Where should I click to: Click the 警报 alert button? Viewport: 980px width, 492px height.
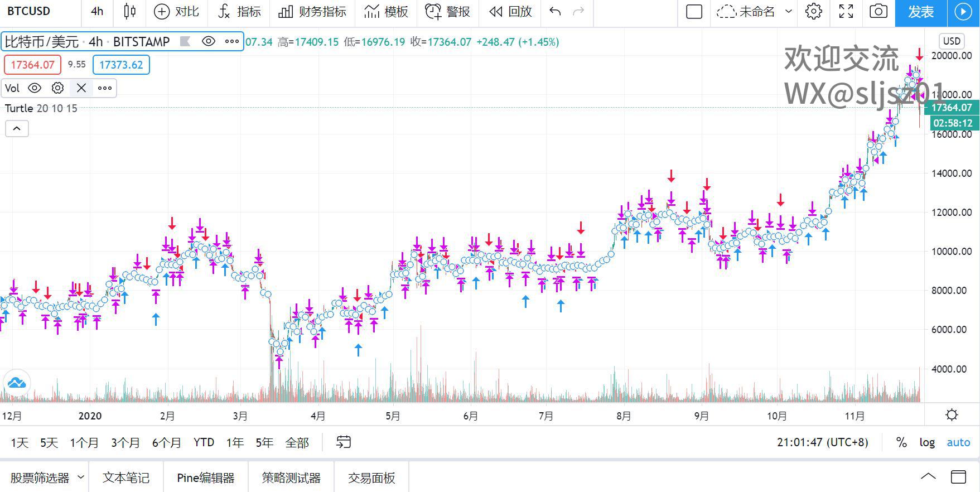tap(448, 11)
